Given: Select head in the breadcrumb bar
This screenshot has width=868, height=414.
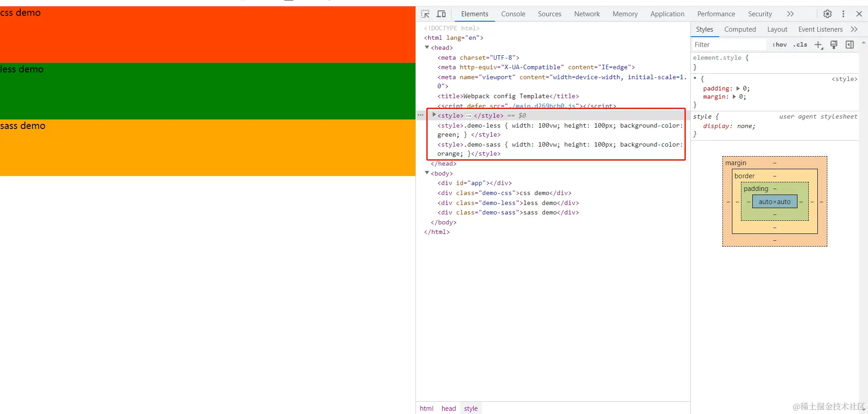Looking at the screenshot, I should pyautogui.click(x=448, y=409).
